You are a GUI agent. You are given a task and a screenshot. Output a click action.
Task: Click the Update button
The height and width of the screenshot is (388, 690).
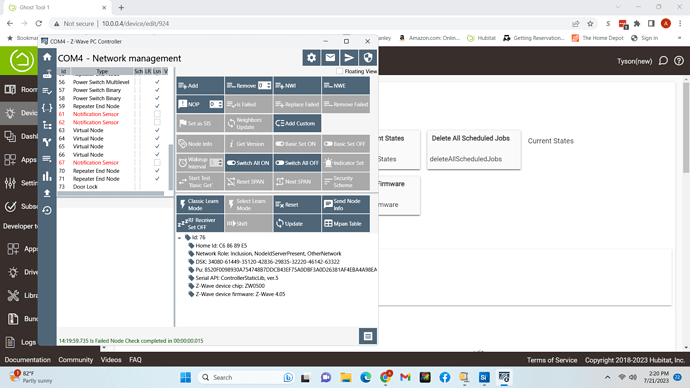click(297, 223)
